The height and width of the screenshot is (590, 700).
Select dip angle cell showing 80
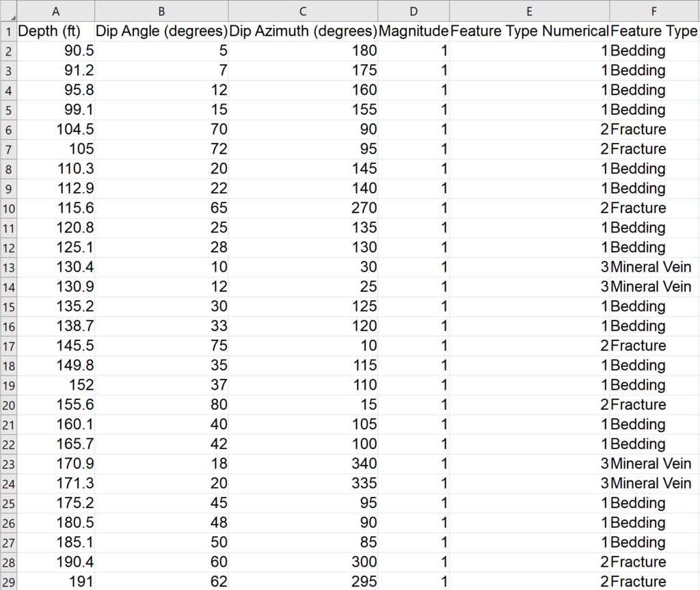161,405
